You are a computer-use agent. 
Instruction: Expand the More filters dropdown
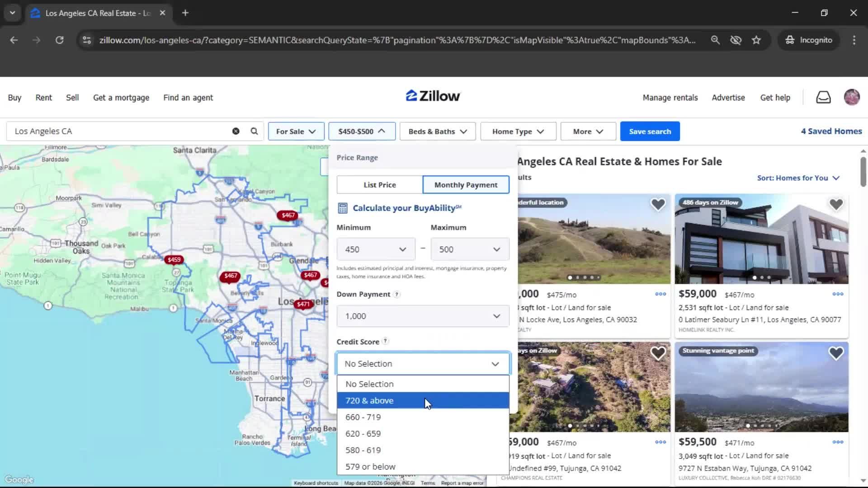click(x=587, y=131)
